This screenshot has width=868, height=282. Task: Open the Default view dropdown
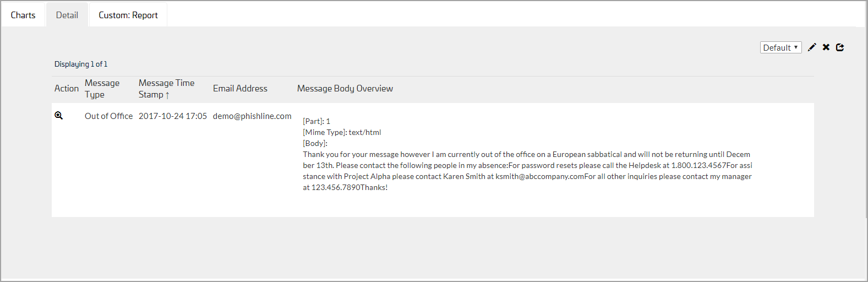tap(780, 47)
